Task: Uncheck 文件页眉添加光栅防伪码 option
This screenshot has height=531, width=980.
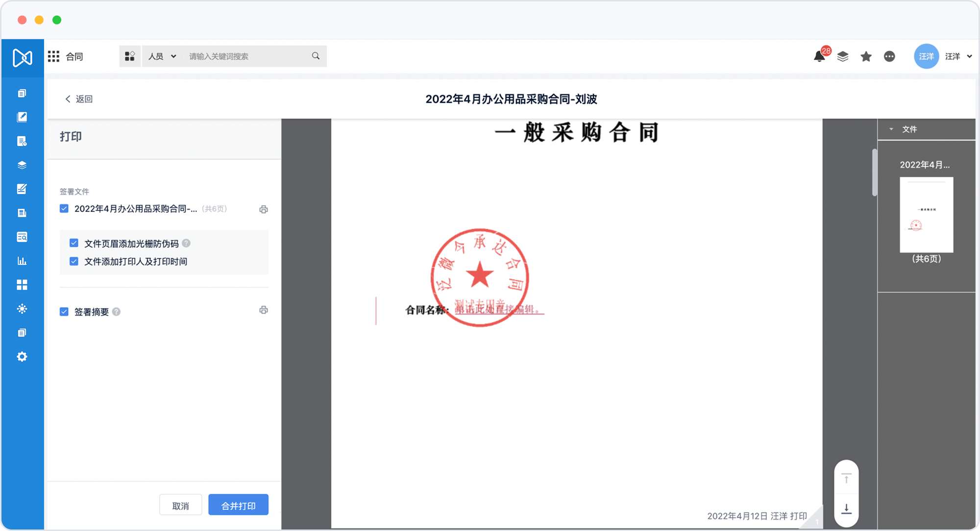Action: click(74, 243)
